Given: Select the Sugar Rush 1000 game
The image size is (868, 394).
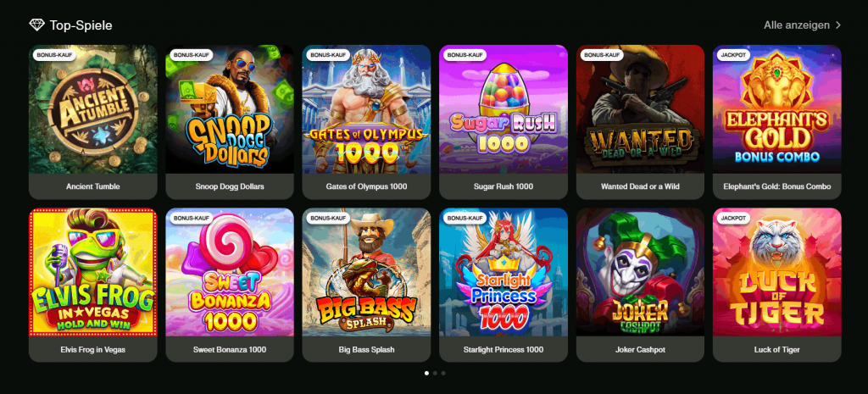Looking at the screenshot, I should point(504,122).
